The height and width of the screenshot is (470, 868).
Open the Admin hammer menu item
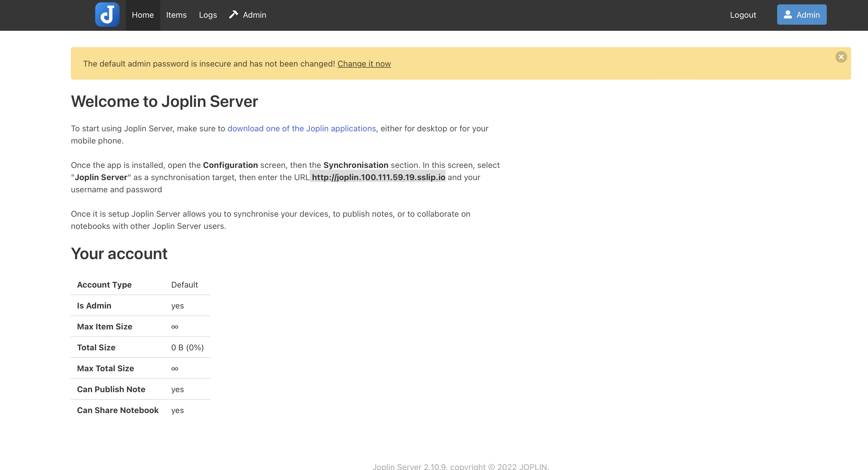(248, 15)
